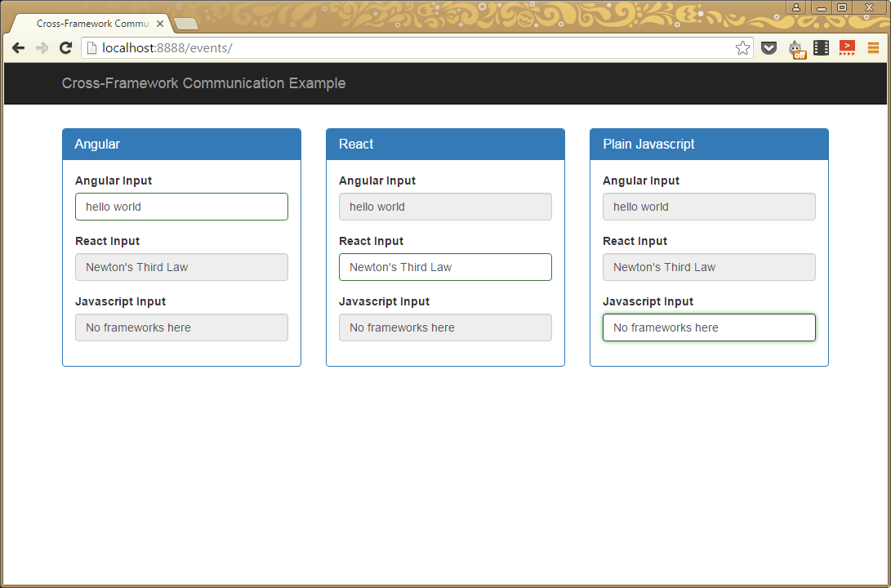Select the Cross-Framework Communication tab
Image resolution: width=891 pixels, height=588 pixels.
click(90, 24)
